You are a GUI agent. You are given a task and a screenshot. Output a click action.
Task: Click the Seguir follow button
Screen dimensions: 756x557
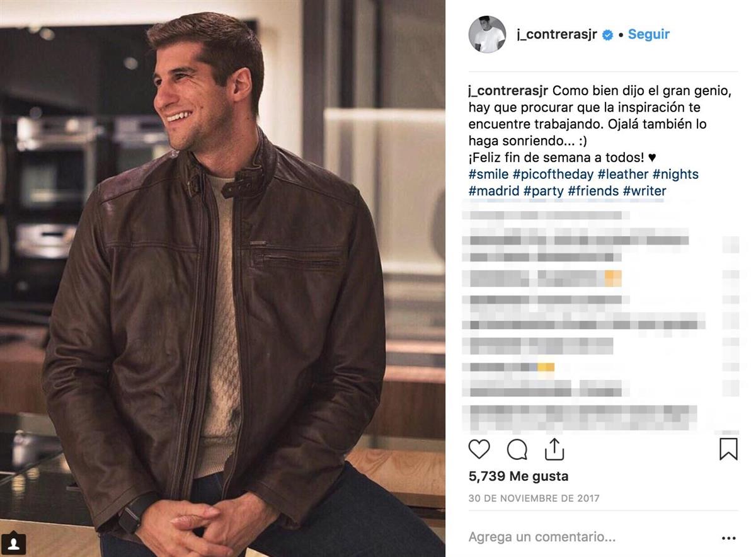point(648,35)
